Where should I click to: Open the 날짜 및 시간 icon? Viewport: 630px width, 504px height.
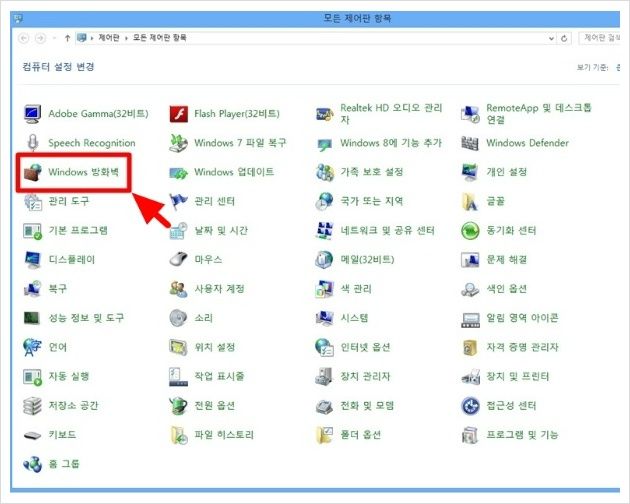178,231
